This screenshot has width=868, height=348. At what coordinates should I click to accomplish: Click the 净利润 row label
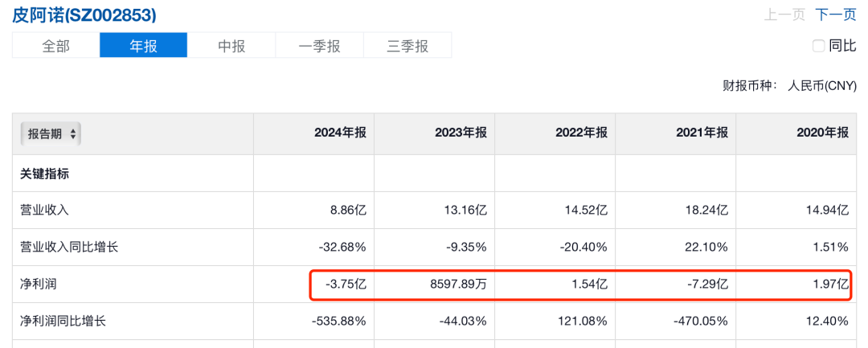click(x=39, y=285)
